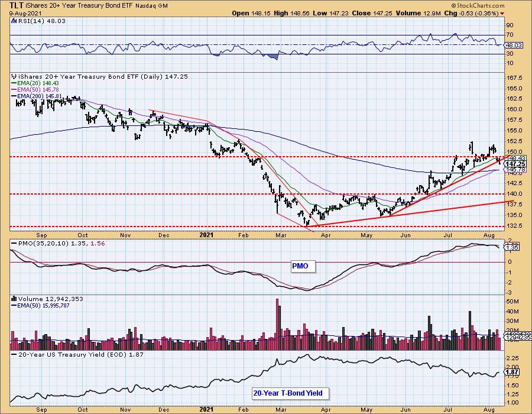This screenshot has width=532, height=414.
Task: Click the 147.25 last price tag on the right axis
Action: tap(515, 164)
